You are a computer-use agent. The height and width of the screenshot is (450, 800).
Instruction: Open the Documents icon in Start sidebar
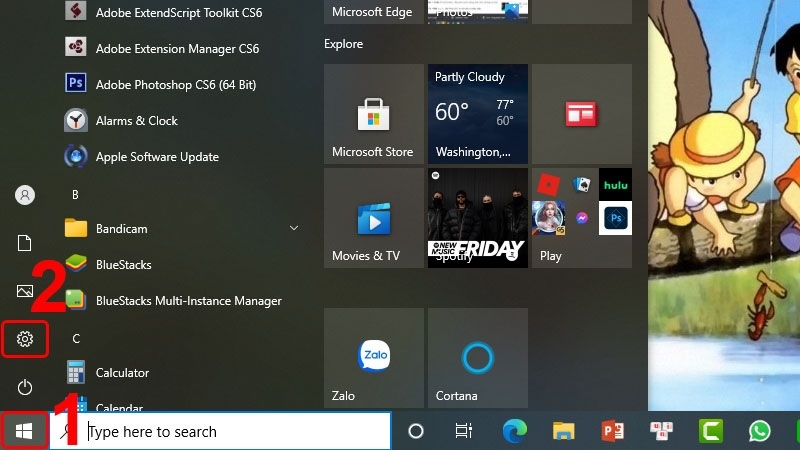click(24, 243)
